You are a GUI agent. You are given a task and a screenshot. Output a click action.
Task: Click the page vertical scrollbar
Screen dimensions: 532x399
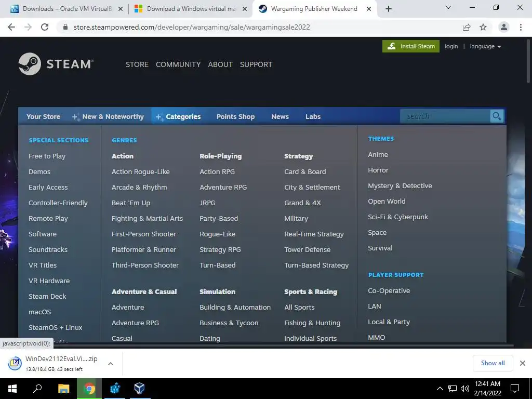528,60
